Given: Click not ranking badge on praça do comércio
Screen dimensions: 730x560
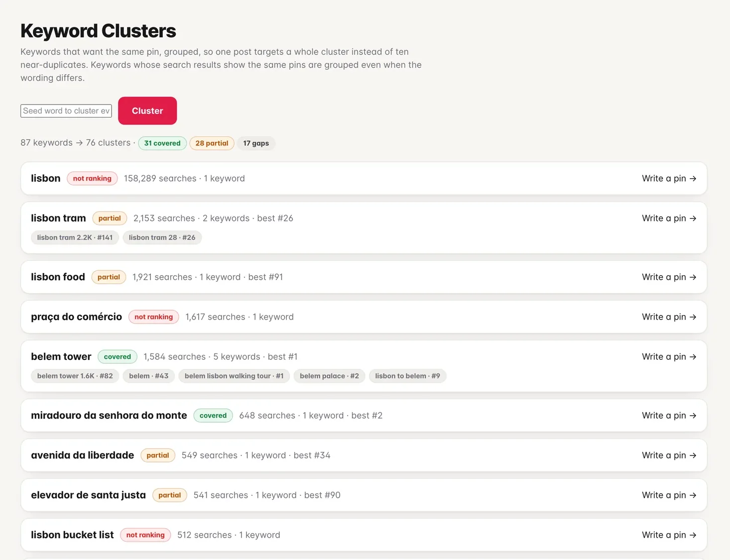Looking at the screenshot, I should tap(153, 317).
